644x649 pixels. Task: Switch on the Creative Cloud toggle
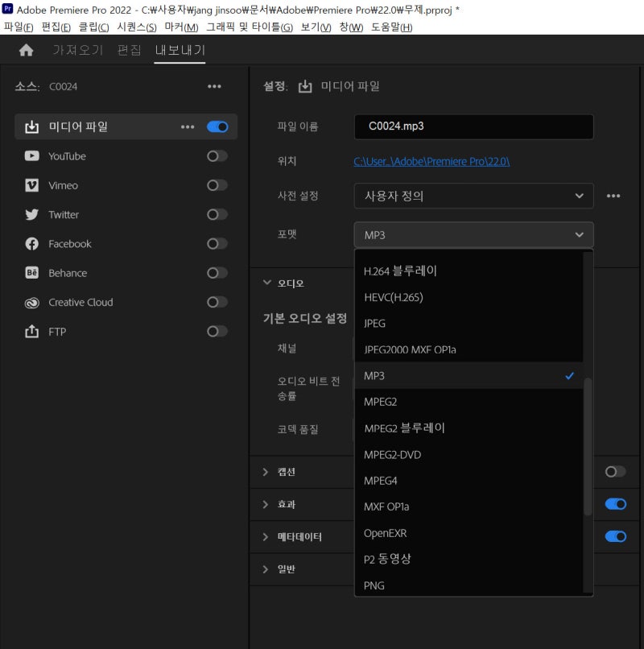217,302
